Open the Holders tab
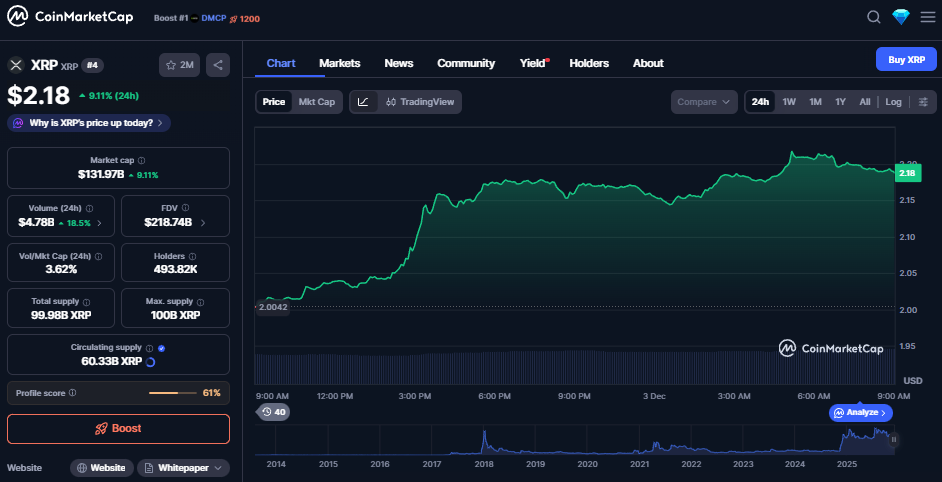 pyautogui.click(x=589, y=63)
